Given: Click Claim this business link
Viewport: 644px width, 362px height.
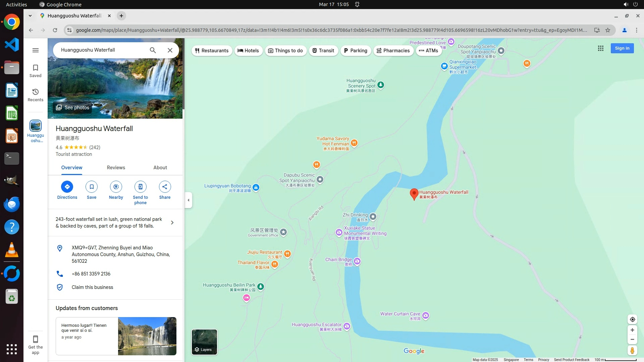Looking at the screenshot, I should point(92,287).
